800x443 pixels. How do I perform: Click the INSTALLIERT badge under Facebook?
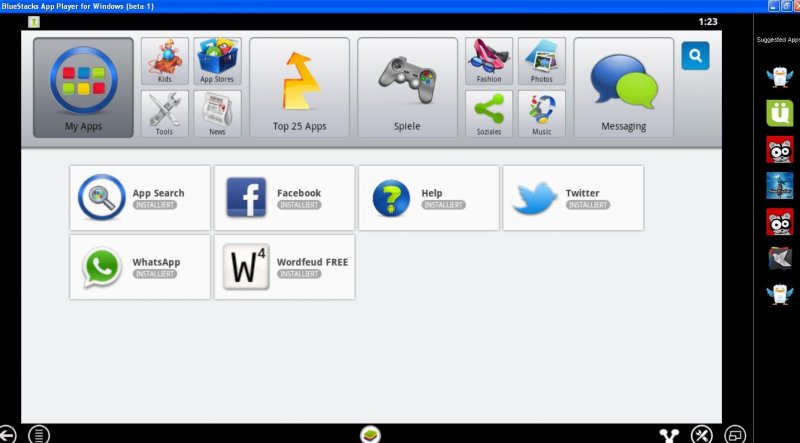299,205
